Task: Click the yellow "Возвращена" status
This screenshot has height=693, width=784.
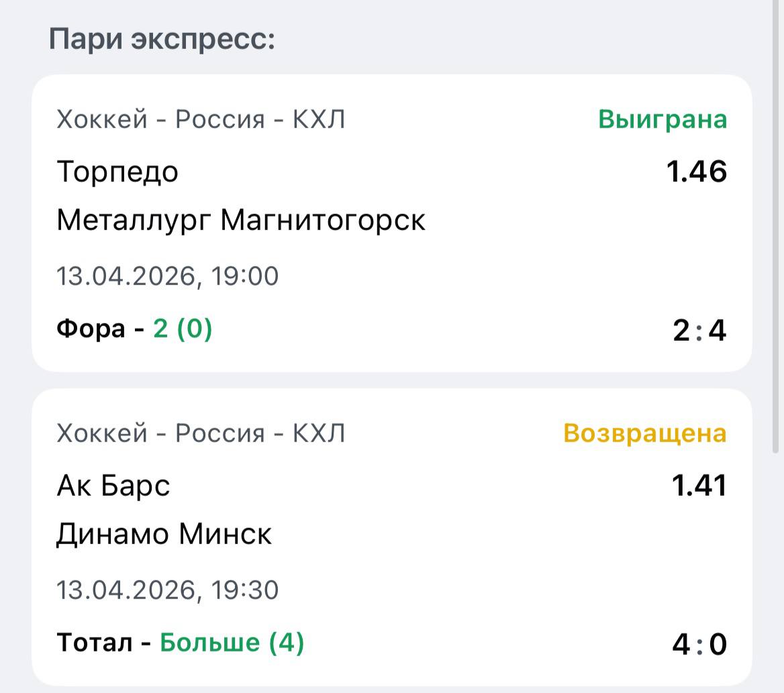Action: [644, 433]
